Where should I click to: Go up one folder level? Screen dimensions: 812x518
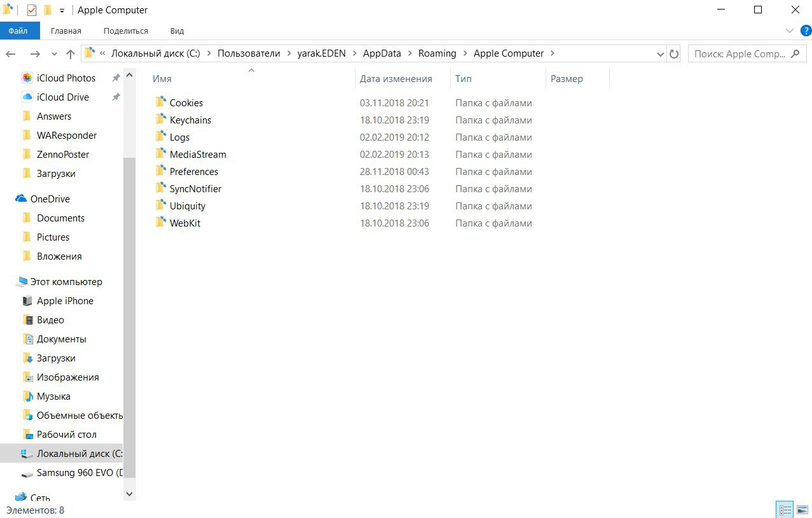click(71, 54)
